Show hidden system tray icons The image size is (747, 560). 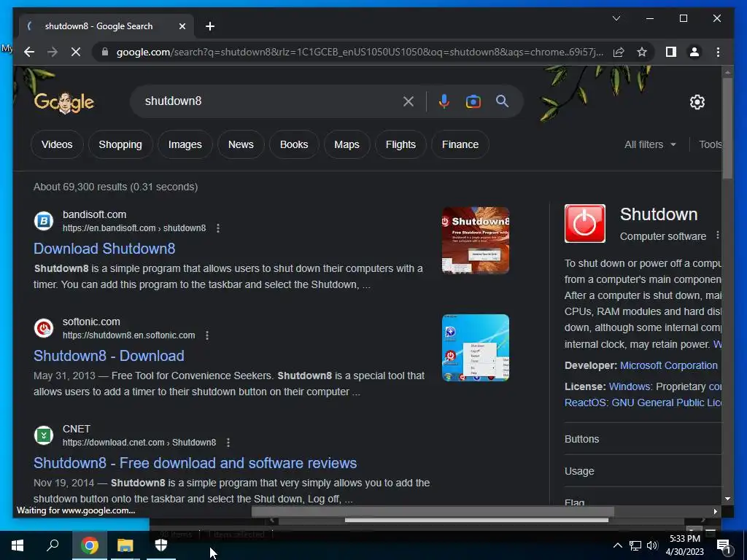[617, 545]
